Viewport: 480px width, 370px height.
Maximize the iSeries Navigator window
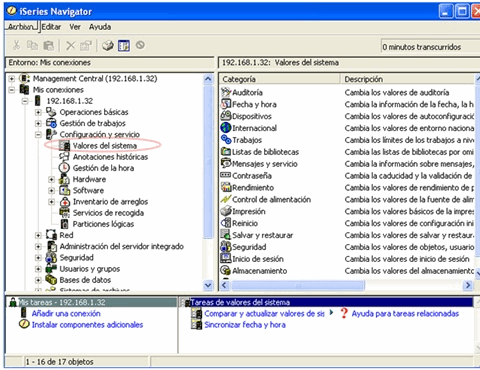pyautogui.click(x=462, y=12)
